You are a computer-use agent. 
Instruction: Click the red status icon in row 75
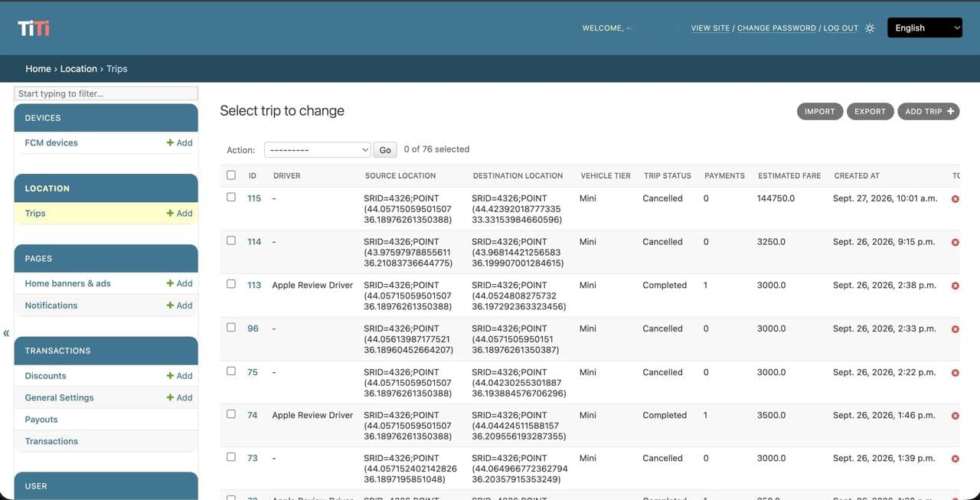tap(955, 373)
